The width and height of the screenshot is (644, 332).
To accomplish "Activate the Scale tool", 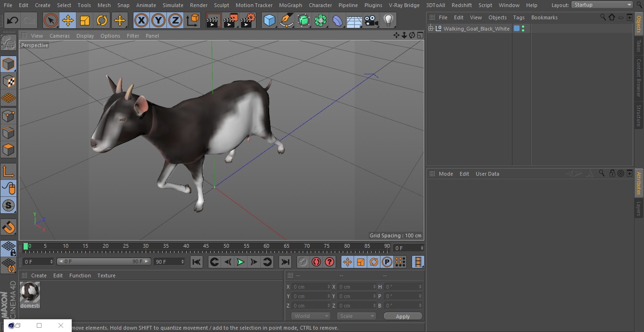I will [85, 21].
